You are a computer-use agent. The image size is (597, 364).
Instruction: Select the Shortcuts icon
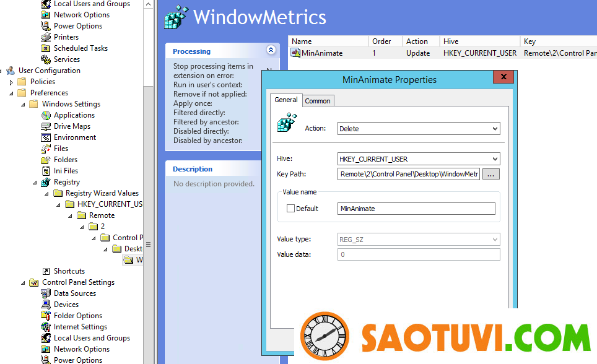pos(46,271)
